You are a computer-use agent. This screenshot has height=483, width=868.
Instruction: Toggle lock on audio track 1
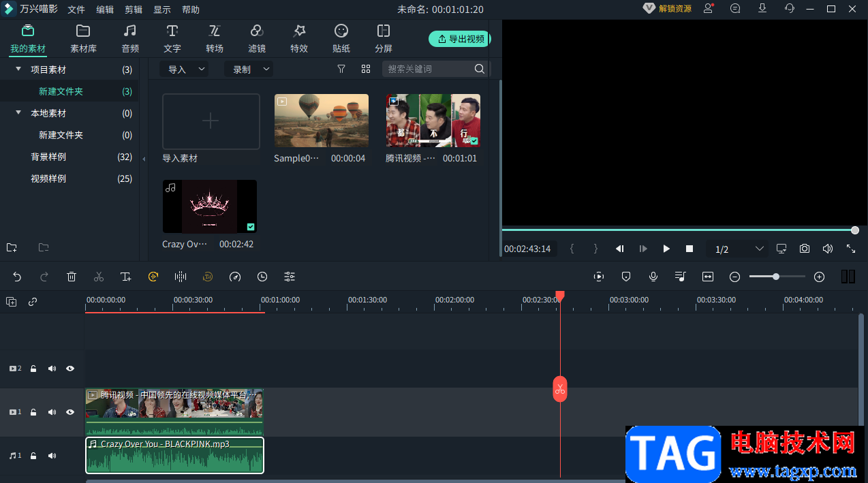click(33, 456)
